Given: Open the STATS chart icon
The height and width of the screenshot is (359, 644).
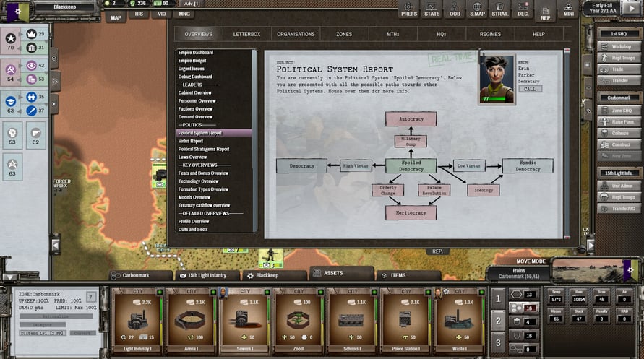Looking at the screenshot, I should (x=432, y=9).
